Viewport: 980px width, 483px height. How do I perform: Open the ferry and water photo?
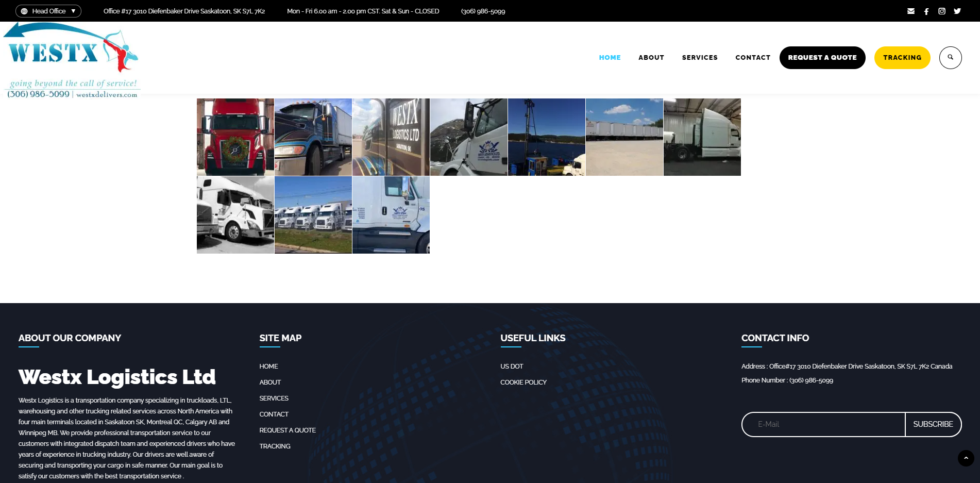pyautogui.click(x=547, y=137)
